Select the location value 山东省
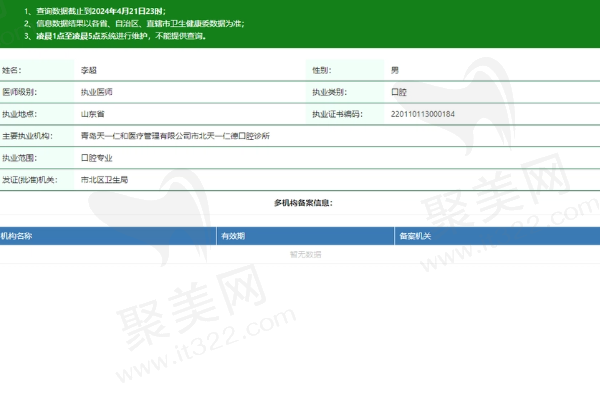This screenshot has height=410, width=600. click(x=93, y=114)
